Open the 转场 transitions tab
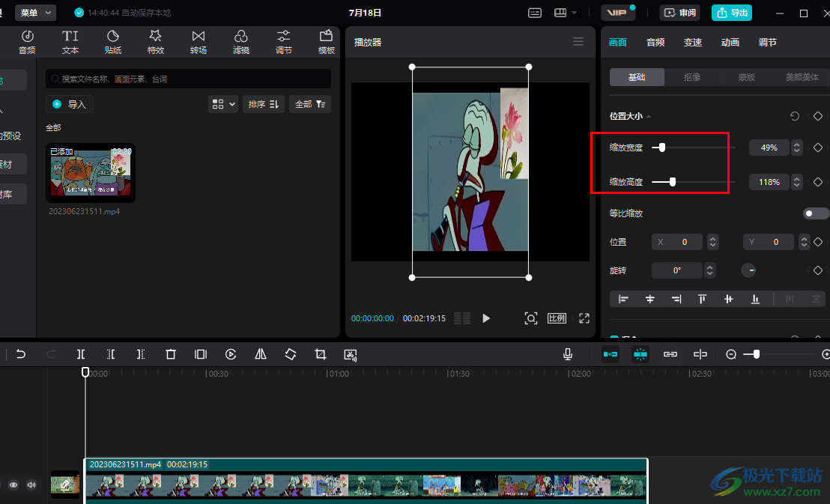The width and height of the screenshot is (830, 504). (x=198, y=42)
